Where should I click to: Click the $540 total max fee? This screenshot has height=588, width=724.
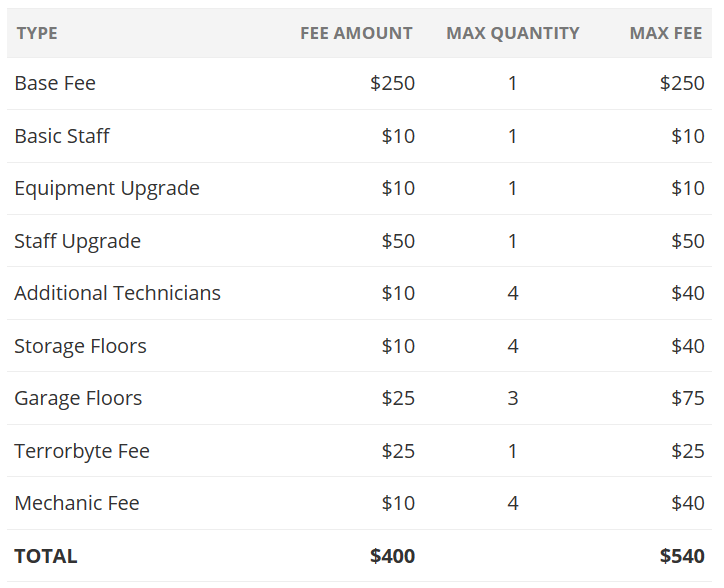coord(682,556)
